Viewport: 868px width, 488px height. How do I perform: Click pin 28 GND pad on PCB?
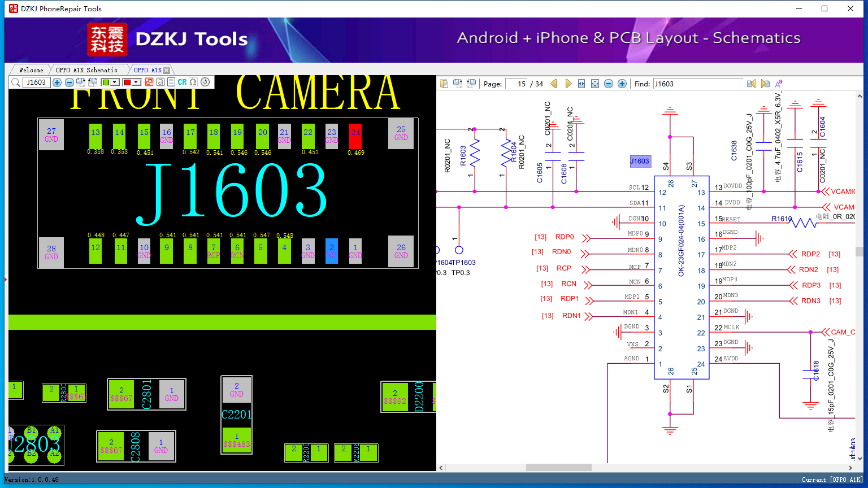(x=51, y=252)
